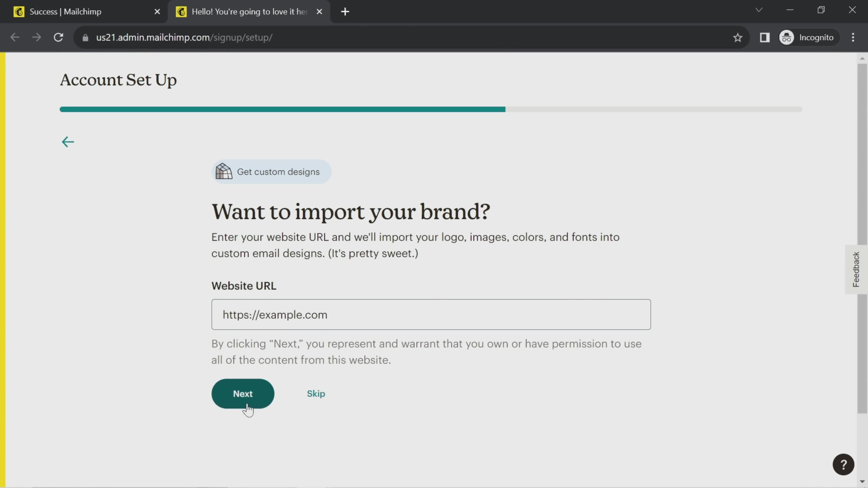Click the browser extensions icon in toolbar
This screenshot has width=868, height=488.
tap(765, 37)
